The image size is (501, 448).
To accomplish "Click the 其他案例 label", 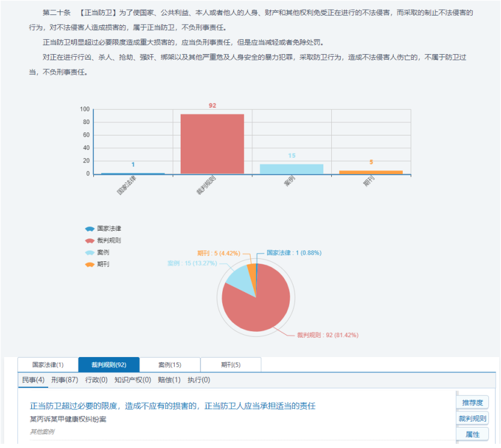I will point(42,432).
